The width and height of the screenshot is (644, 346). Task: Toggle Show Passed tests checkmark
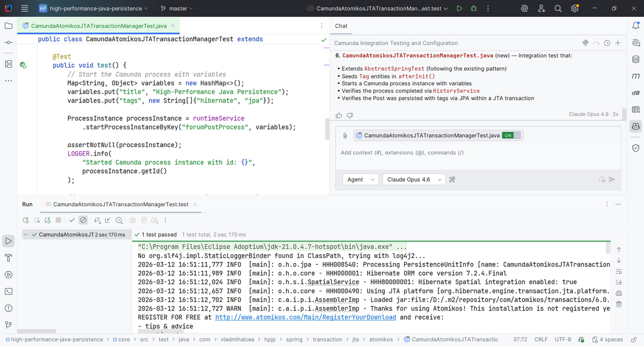click(72, 220)
